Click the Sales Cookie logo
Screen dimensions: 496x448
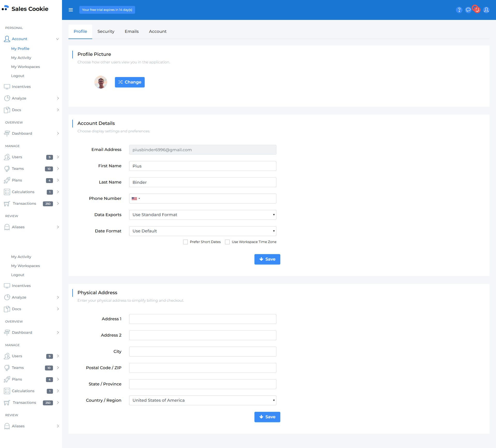(x=25, y=9)
